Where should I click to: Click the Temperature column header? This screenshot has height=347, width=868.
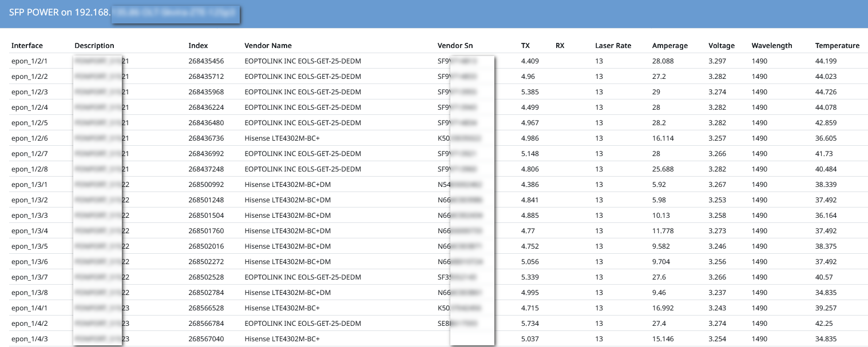coord(837,46)
